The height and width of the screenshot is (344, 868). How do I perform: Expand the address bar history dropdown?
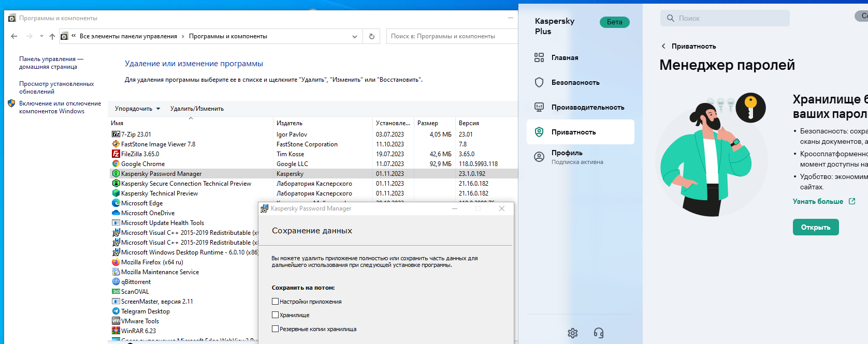(355, 36)
